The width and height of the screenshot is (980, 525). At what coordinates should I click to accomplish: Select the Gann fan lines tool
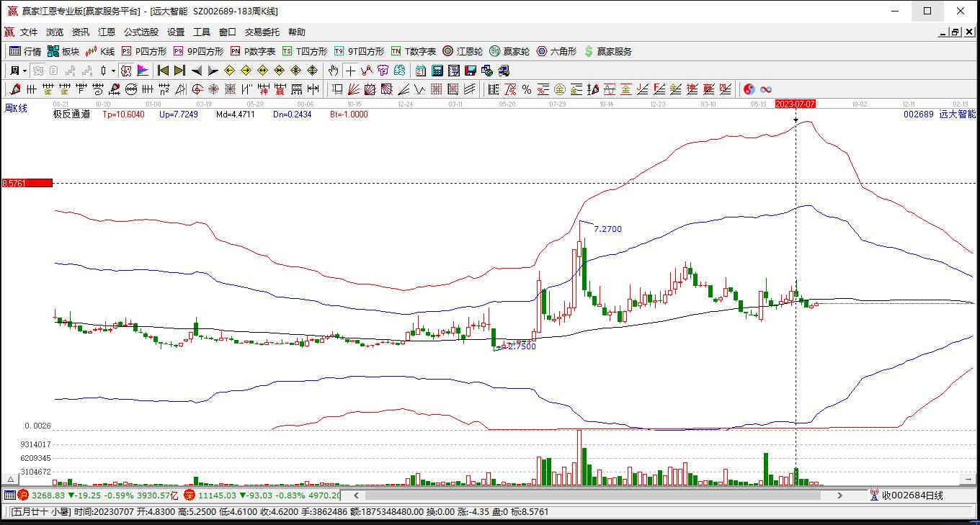(x=353, y=89)
